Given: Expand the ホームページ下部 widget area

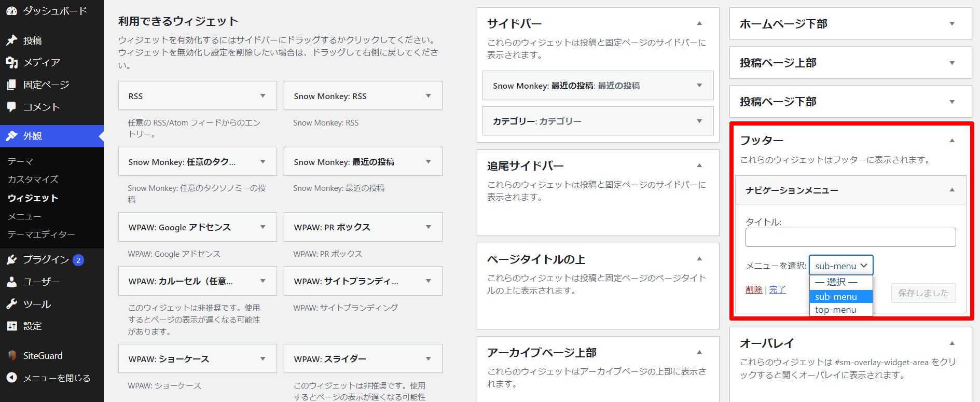Looking at the screenshot, I should click(952, 24).
